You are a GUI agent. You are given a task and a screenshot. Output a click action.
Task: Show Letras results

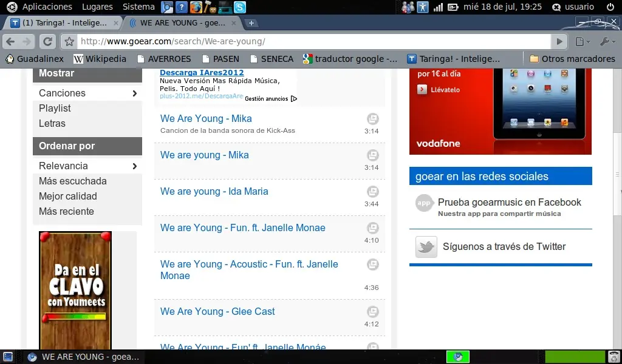[x=52, y=123]
